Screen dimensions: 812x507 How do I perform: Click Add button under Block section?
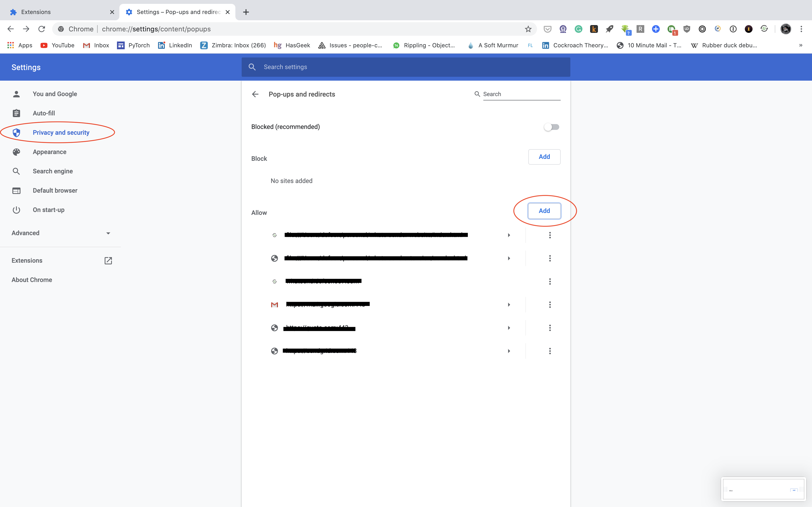pos(544,156)
